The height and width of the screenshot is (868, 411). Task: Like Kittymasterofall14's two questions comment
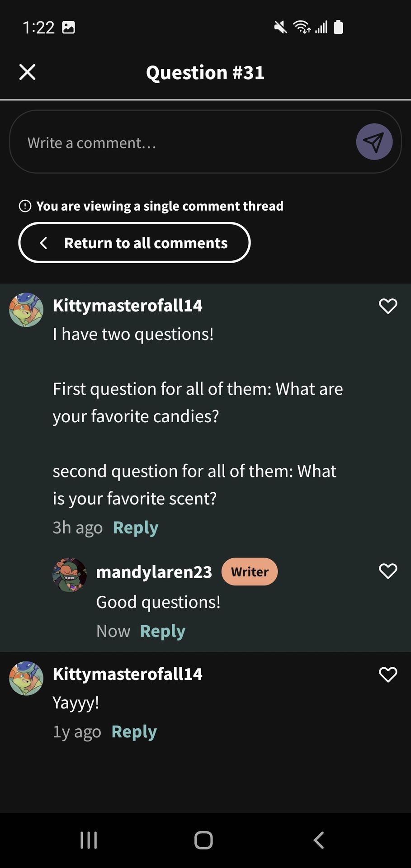click(x=388, y=306)
